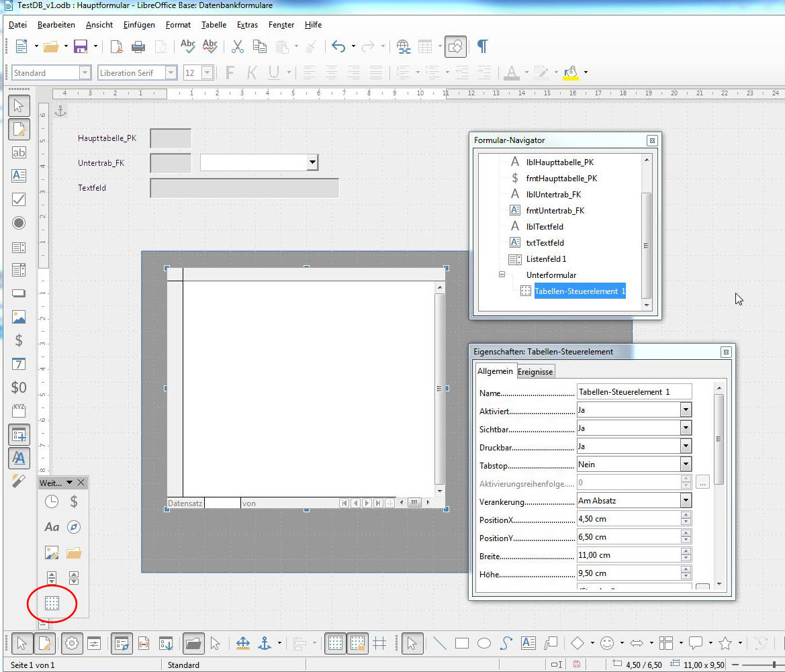Toggle Show Draw Functions button
This screenshot has height=672, width=785.
tap(455, 46)
